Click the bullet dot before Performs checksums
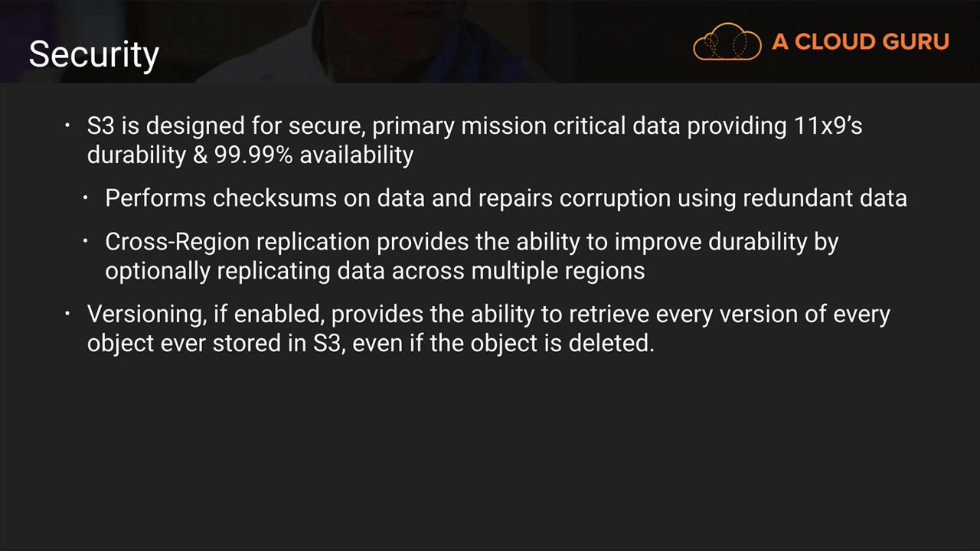Image resolution: width=980 pixels, height=551 pixels. [87, 198]
